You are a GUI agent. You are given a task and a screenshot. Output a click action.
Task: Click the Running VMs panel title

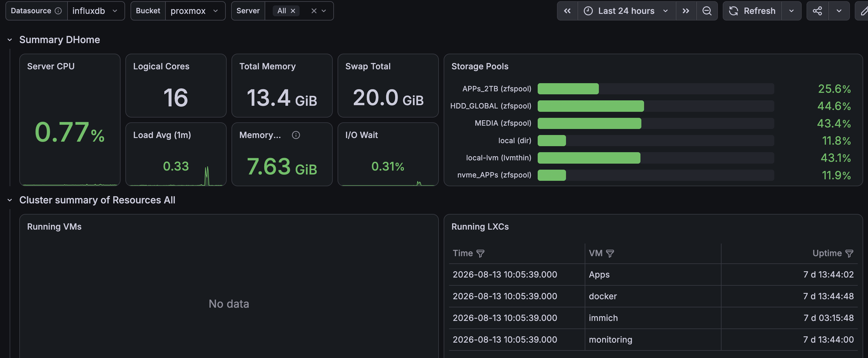pyautogui.click(x=54, y=227)
